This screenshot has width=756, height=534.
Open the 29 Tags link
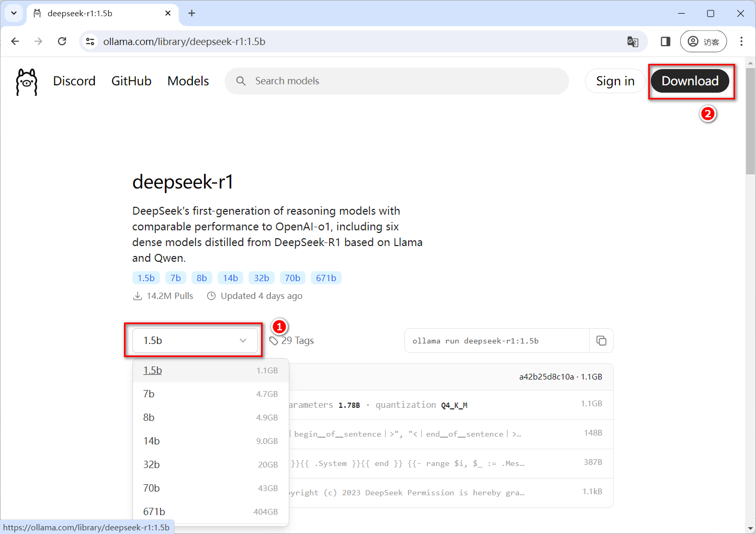click(x=292, y=341)
